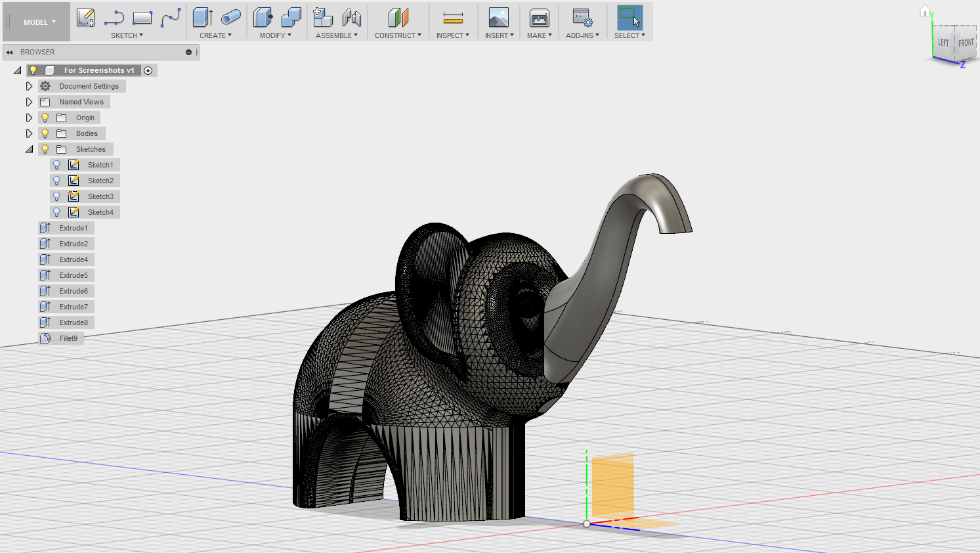980x553 pixels.
Task: Collapse the root component node
Action: click(18, 70)
